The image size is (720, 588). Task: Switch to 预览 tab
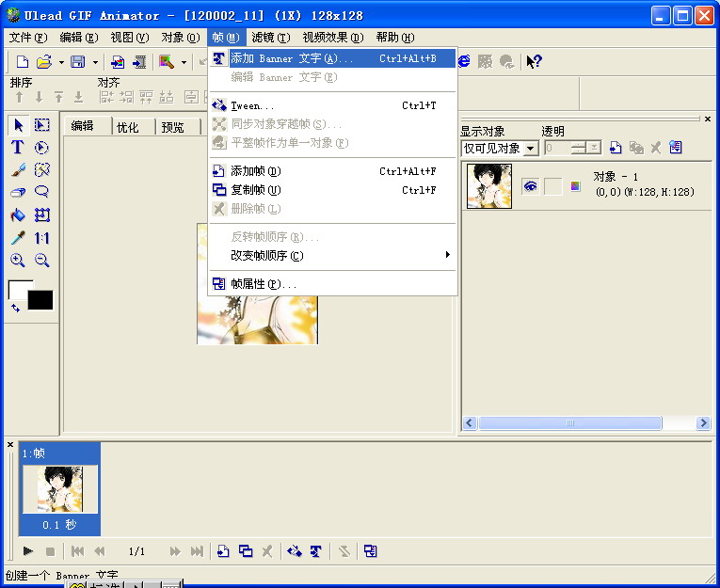pyautogui.click(x=179, y=127)
